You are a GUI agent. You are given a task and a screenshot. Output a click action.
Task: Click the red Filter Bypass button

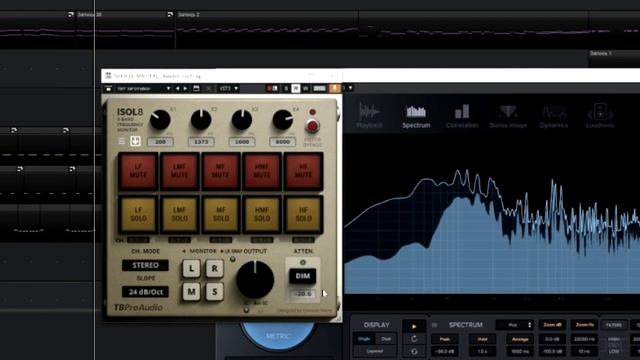(312, 126)
